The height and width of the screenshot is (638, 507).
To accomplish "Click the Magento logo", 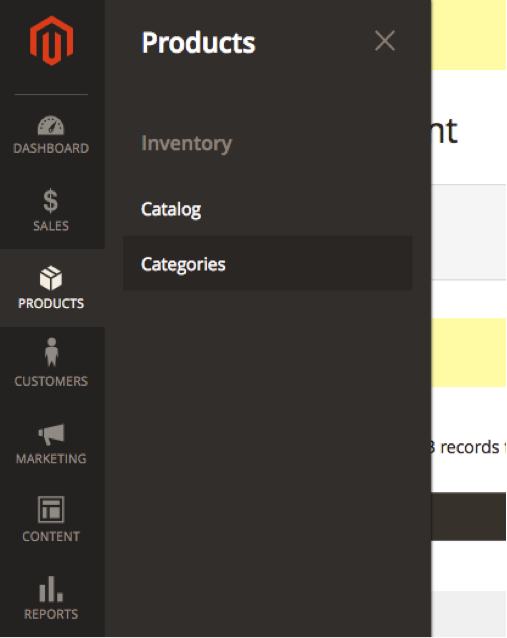I will click(51, 41).
